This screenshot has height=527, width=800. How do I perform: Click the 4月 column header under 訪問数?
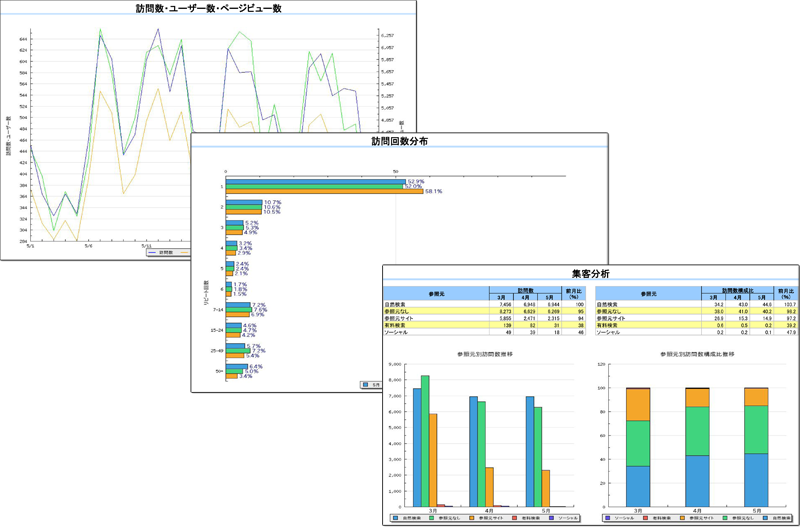point(526,297)
